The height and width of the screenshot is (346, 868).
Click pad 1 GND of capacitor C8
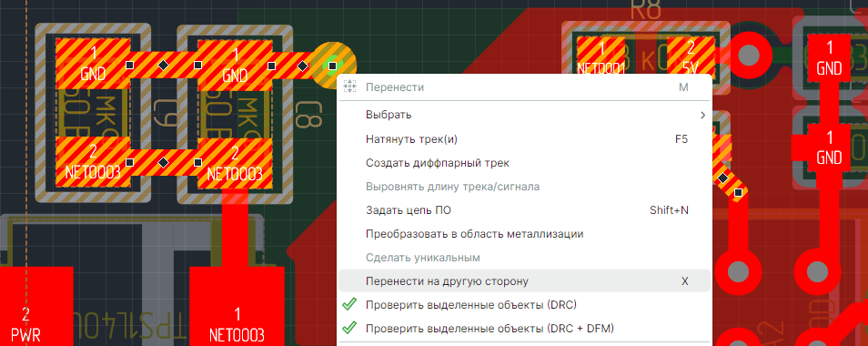pos(235,66)
